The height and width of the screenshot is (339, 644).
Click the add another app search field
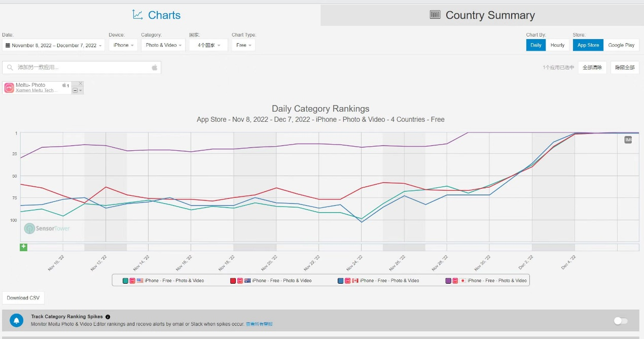[81, 67]
